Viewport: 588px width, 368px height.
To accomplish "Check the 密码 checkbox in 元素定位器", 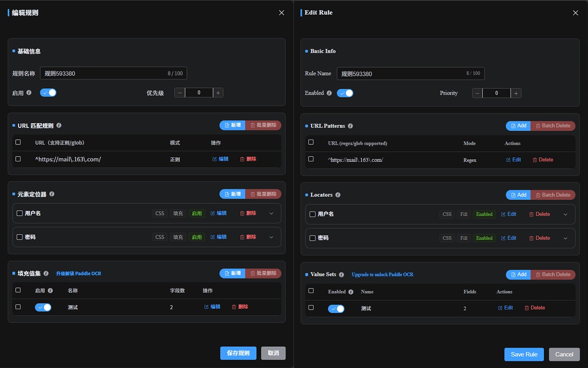I will point(20,237).
